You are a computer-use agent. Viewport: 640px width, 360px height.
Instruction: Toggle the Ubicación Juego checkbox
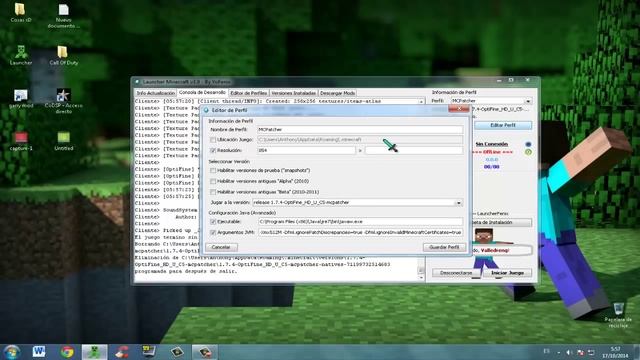[x=213, y=140]
